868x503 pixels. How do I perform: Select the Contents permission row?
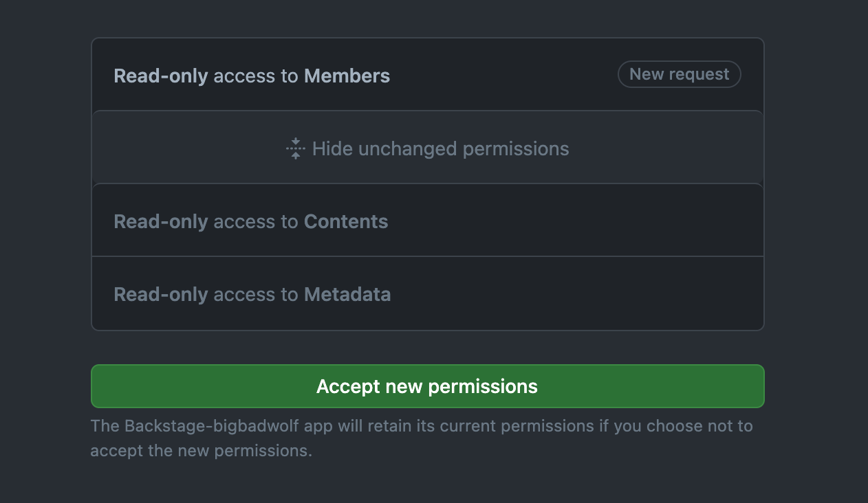click(428, 221)
